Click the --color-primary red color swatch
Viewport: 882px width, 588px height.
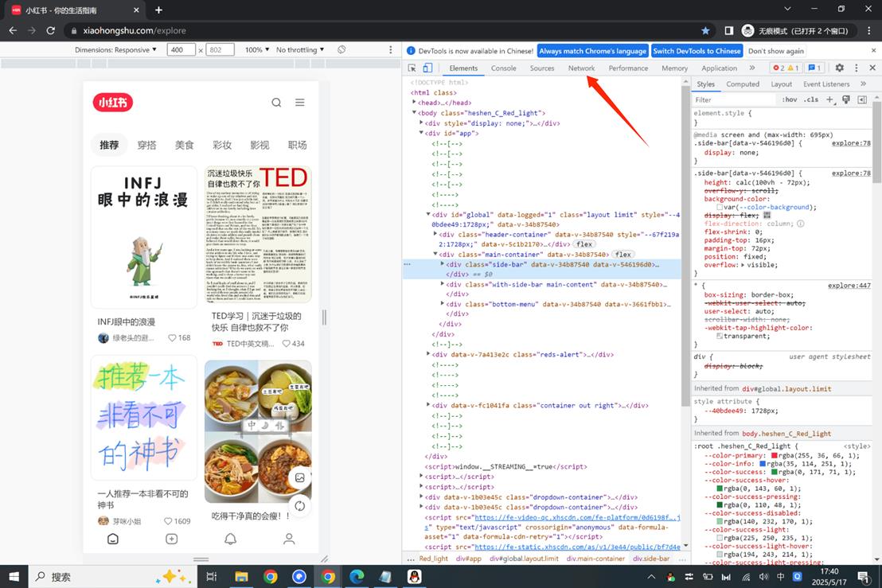coord(775,455)
